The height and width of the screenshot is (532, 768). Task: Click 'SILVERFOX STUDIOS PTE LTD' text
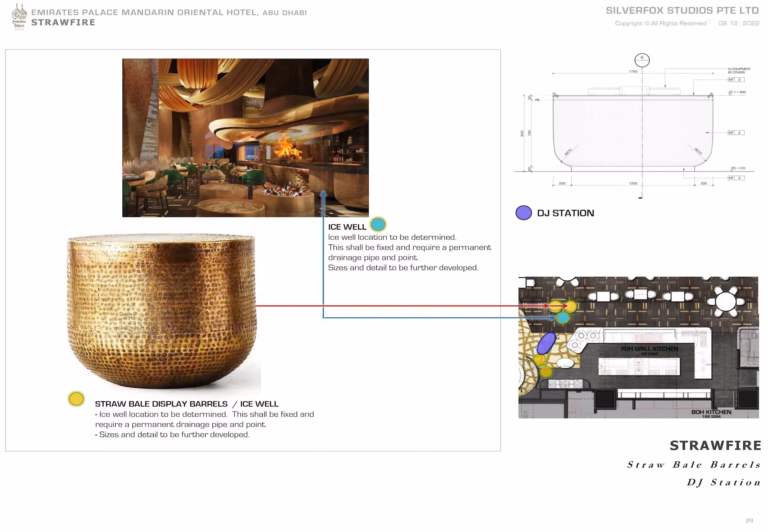pos(682,10)
